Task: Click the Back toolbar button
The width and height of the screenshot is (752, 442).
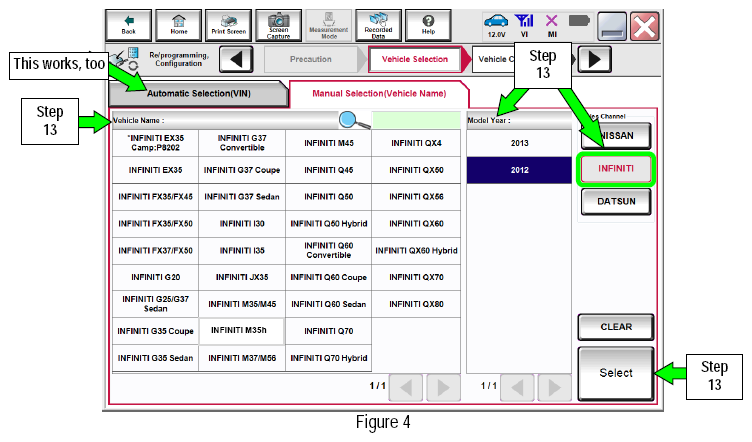Action: pyautogui.click(x=128, y=25)
